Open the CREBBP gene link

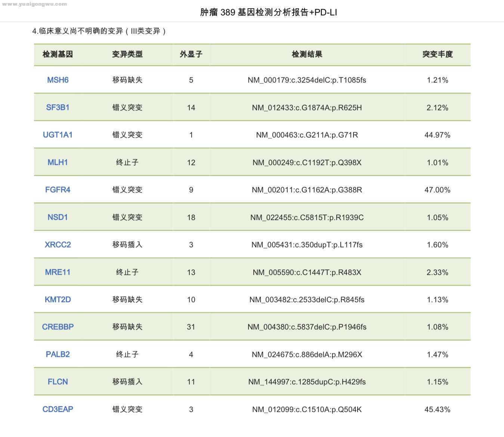pos(58,327)
